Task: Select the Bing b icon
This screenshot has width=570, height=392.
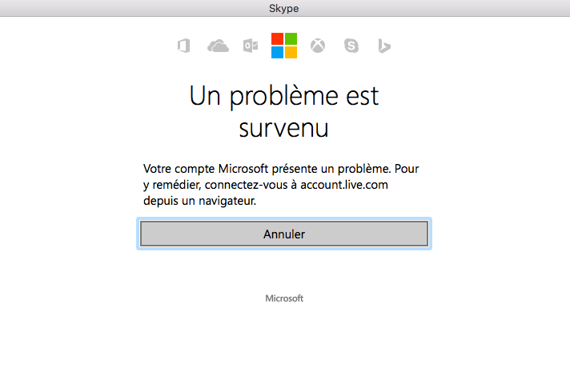Action: point(384,46)
